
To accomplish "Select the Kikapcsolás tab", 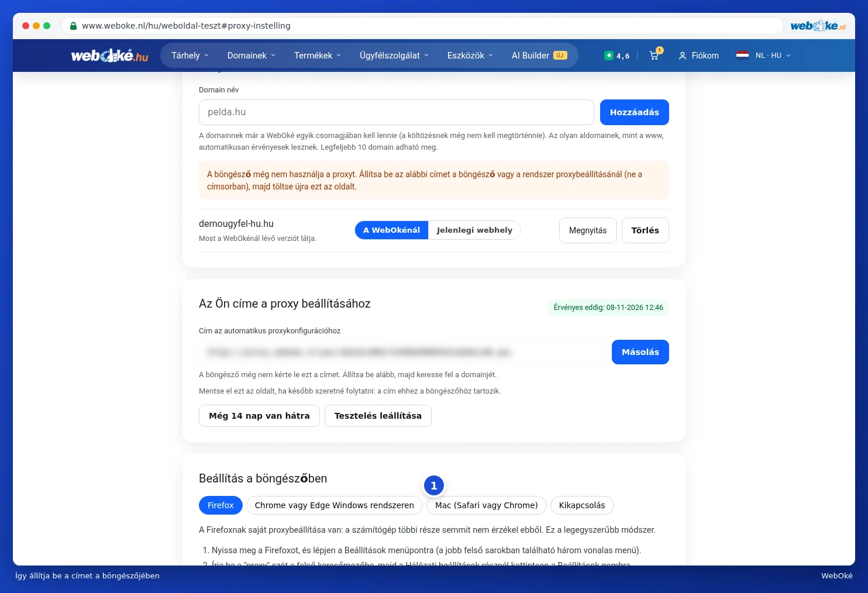I will click(582, 505).
